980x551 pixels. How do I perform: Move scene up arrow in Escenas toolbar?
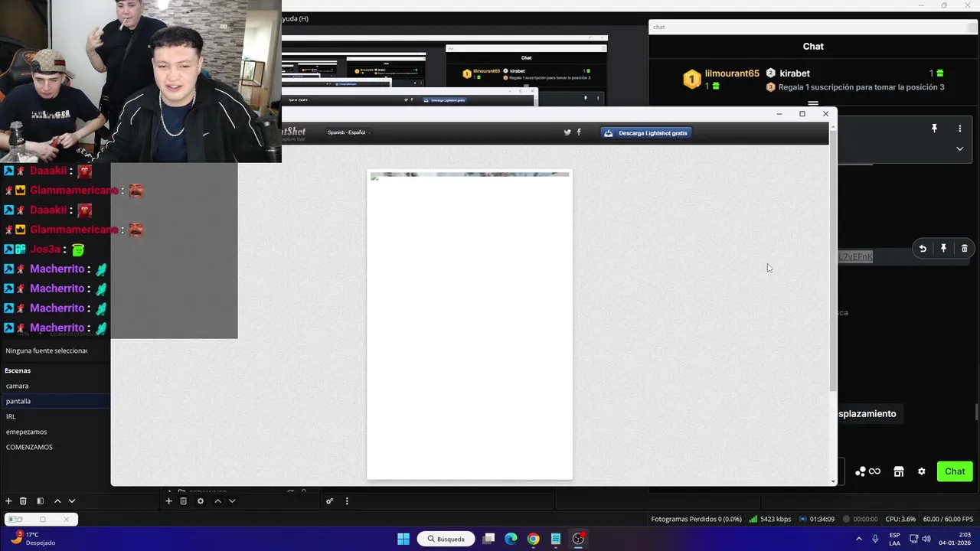click(x=57, y=501)
